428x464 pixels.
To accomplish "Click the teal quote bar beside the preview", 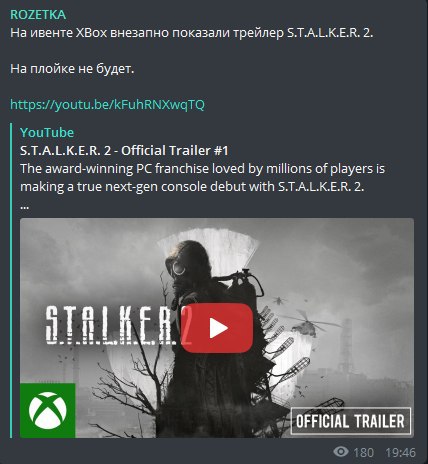I will click(x=11, y=280).
